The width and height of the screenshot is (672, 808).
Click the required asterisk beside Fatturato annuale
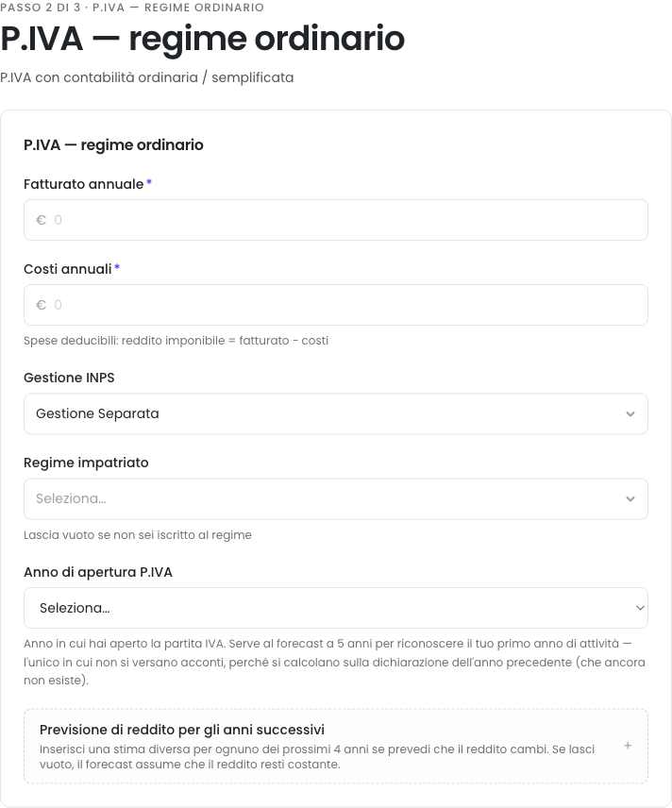click(149, 182)
